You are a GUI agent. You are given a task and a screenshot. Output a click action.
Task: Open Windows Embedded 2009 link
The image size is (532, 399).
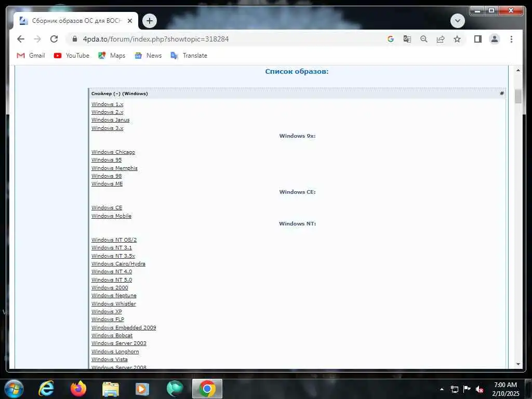pos(124,327)
